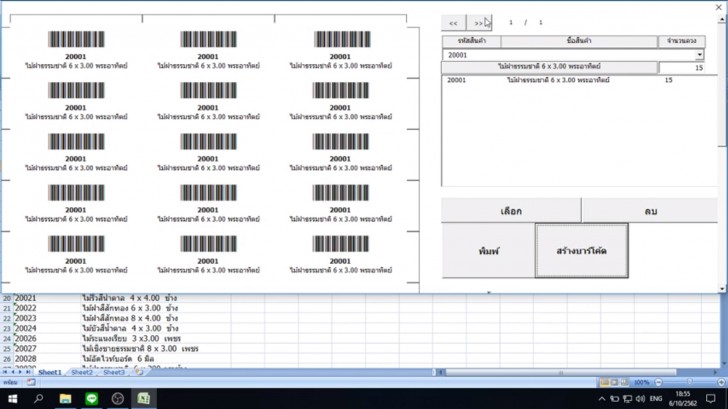Open File Explorer from the taskbar

(65, 398)
